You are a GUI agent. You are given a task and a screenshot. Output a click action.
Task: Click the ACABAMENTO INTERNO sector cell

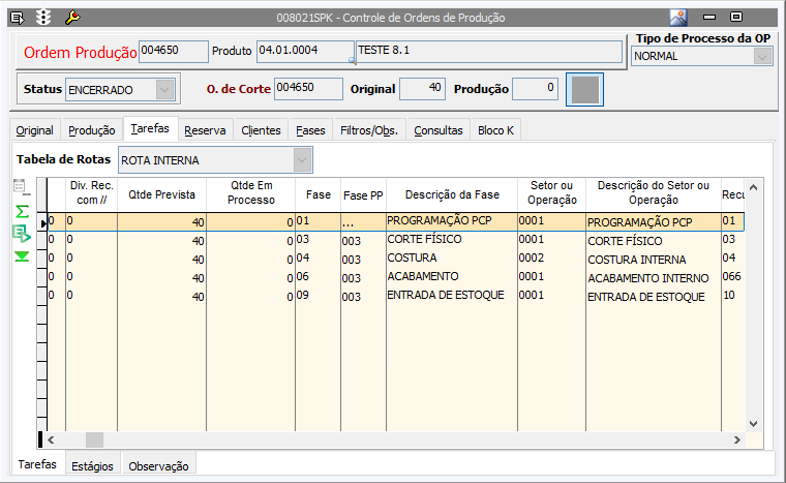point(653,278)
